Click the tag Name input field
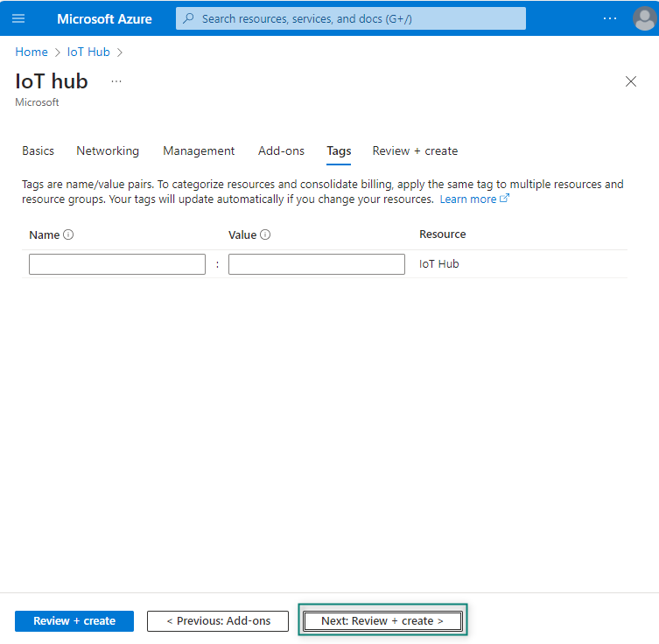659x644 pixels. (117, 264)
